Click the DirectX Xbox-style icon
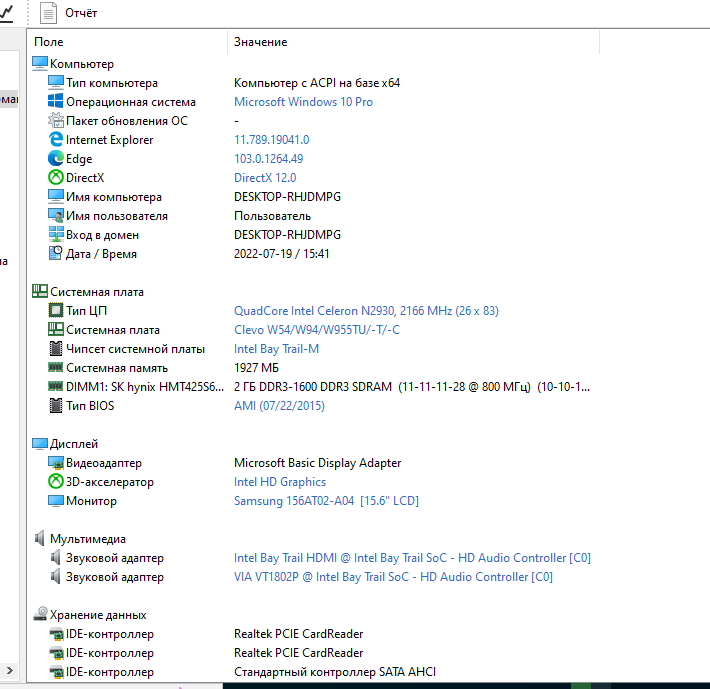The image size is (710, 689). pos(56,177)
